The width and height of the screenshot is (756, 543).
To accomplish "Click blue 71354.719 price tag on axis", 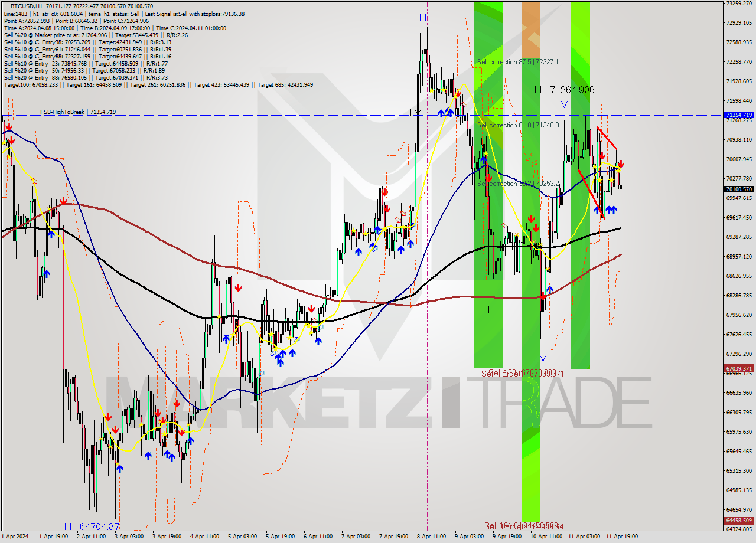I will [x=739, y=115].
